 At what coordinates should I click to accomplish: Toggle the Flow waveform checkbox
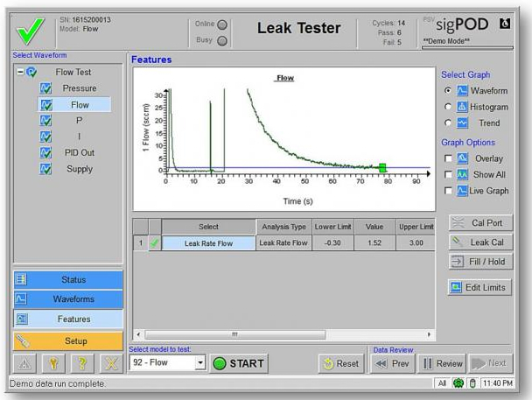pos(45,105)
